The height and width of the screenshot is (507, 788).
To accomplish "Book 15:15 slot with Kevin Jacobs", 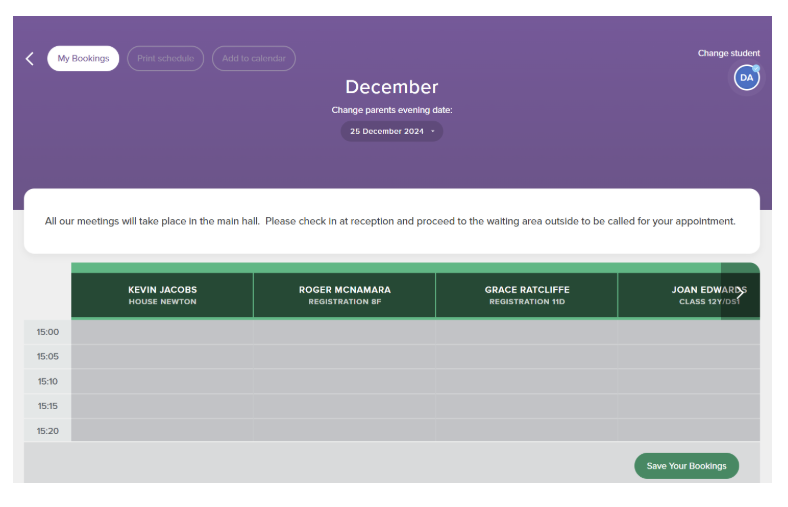I will coord(162,406).
